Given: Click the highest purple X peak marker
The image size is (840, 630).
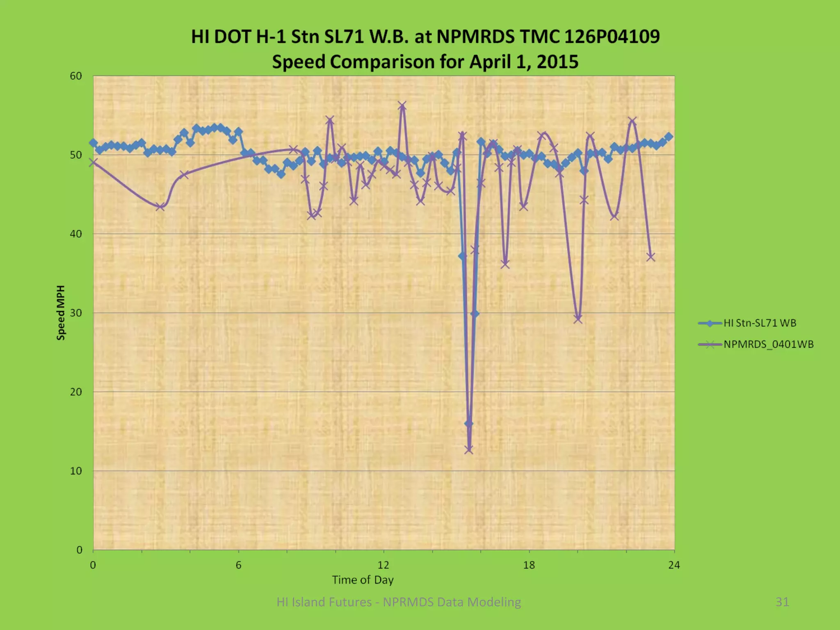Looking at the screenshot, I should pos(402,105).
